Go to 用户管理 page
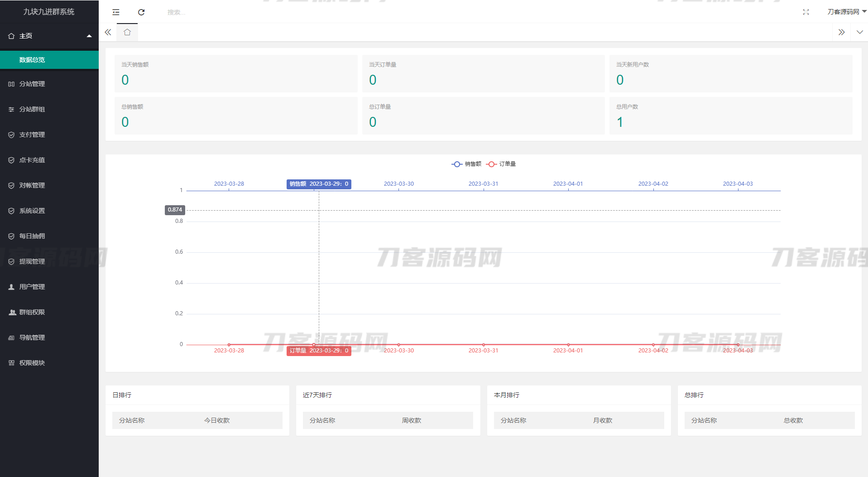Screen dimensions: 868x477 click(32, 287)
